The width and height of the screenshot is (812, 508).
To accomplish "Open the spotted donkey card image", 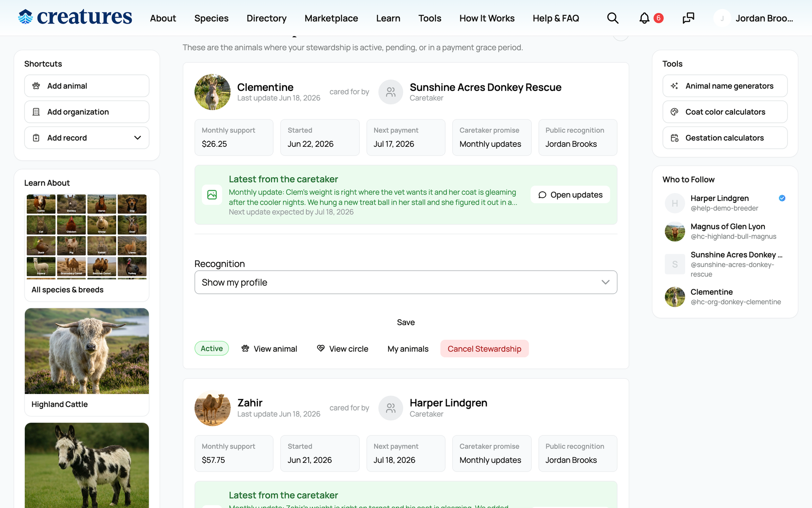I will coord(87,466).
